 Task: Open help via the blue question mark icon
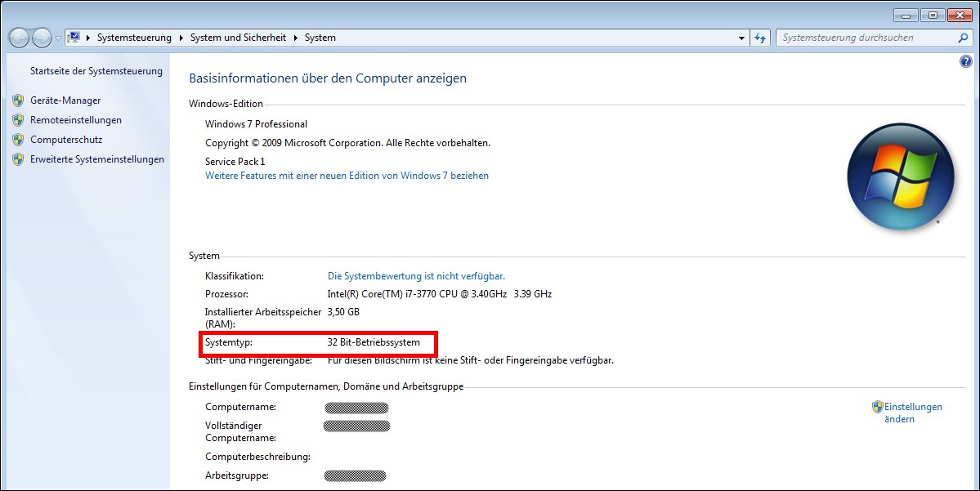[x=966, y=61]
